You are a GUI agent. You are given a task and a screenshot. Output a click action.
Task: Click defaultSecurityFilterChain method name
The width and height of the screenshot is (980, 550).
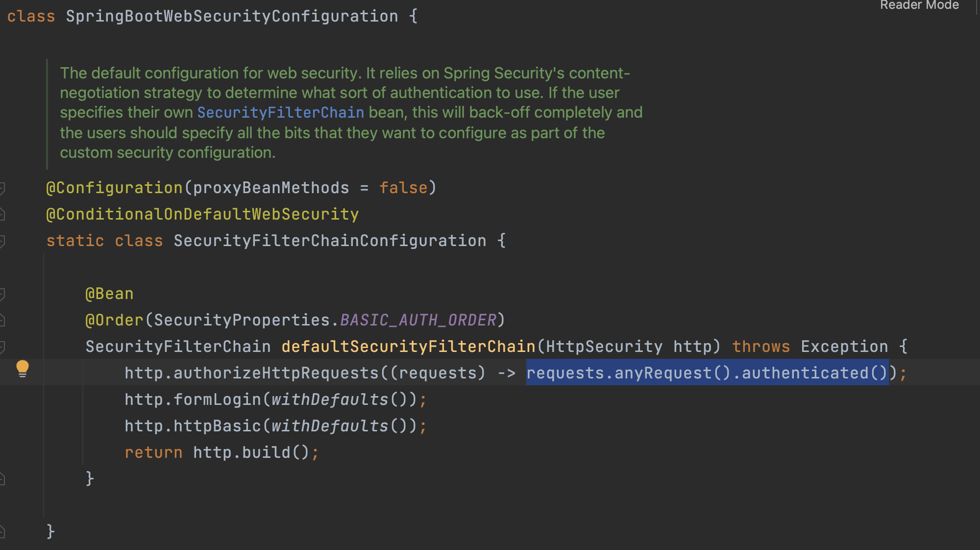[x=408, y=347]
